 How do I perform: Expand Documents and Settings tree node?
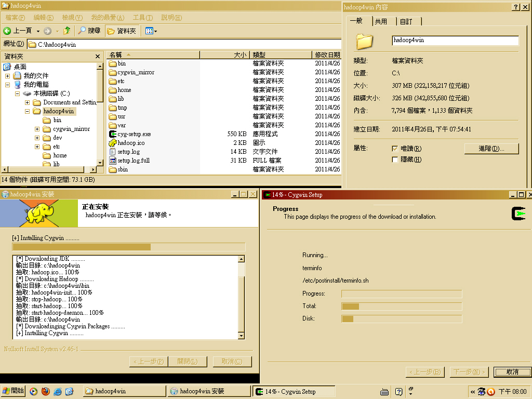(x=27, y=102)
